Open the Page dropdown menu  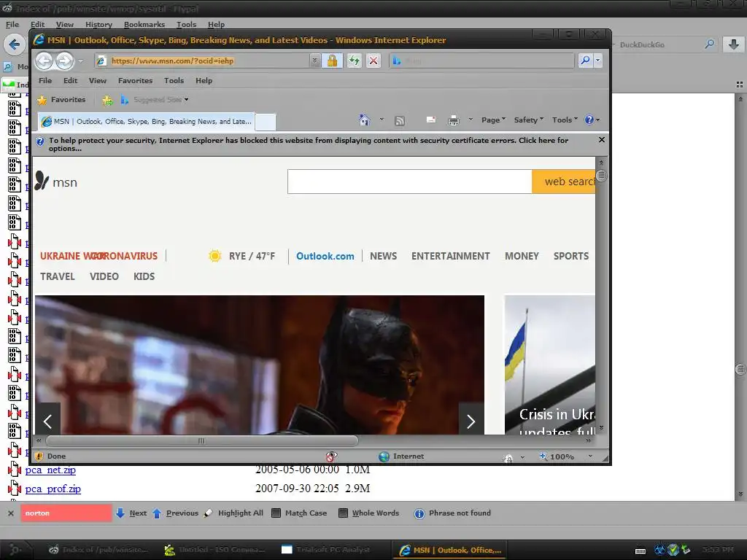(x=493, y=120)
